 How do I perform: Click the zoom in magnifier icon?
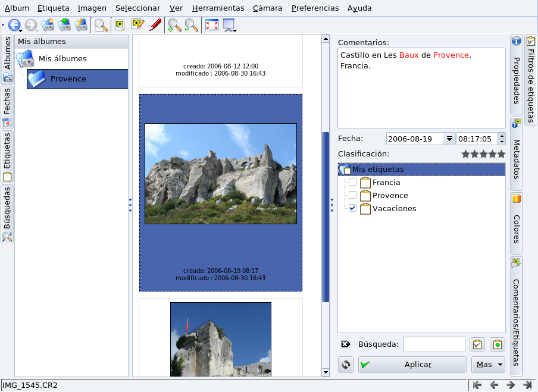click(174, 25)
